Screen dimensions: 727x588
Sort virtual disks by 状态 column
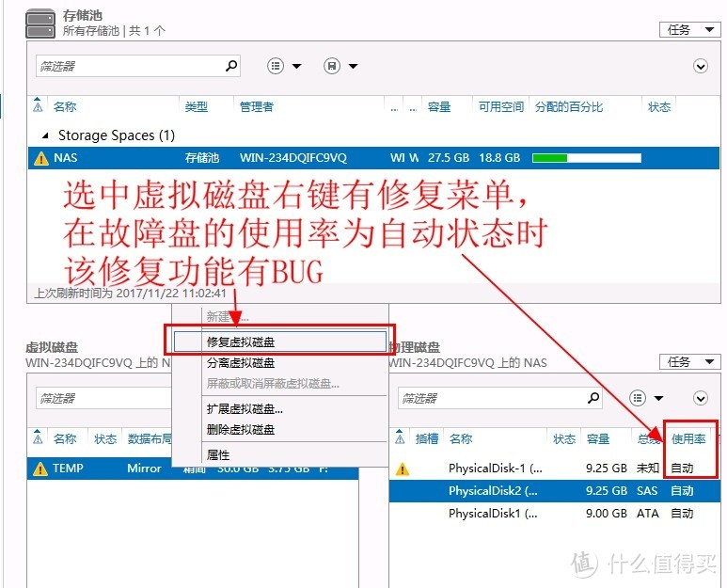(x=105, y=438)
